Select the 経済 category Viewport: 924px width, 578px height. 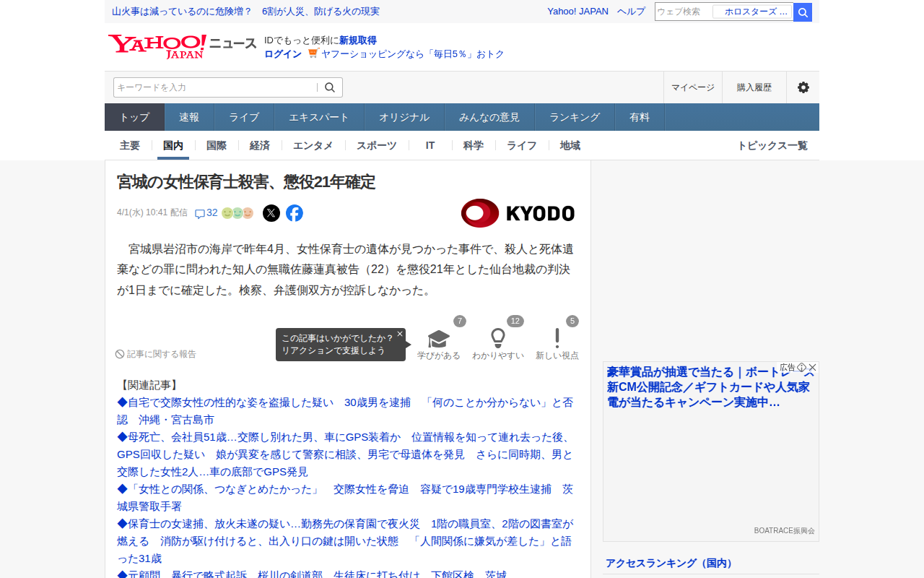pyautogui.click(x=260, y=145)
